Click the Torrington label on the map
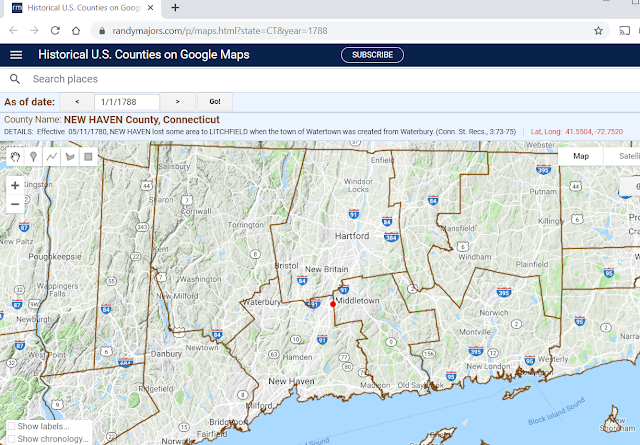 (x=245, y=225)
